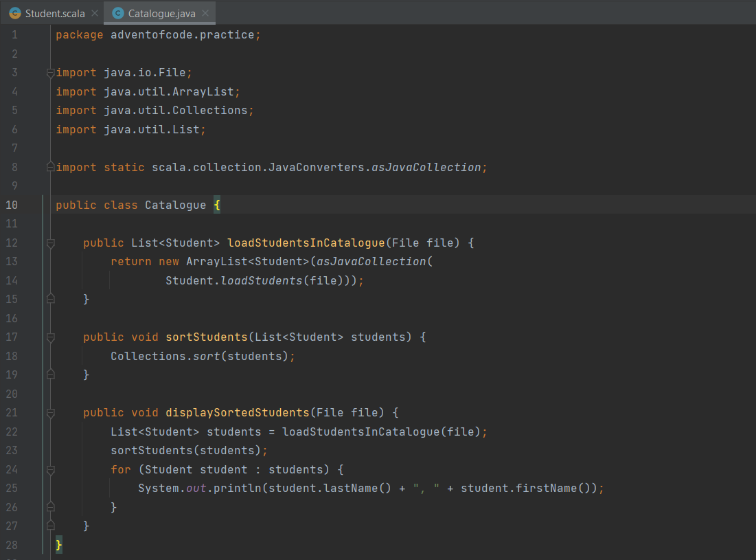This screenshot has height=560, width=756.
Task: Switch to the Student.scala tab
Action: click(54, 14)
